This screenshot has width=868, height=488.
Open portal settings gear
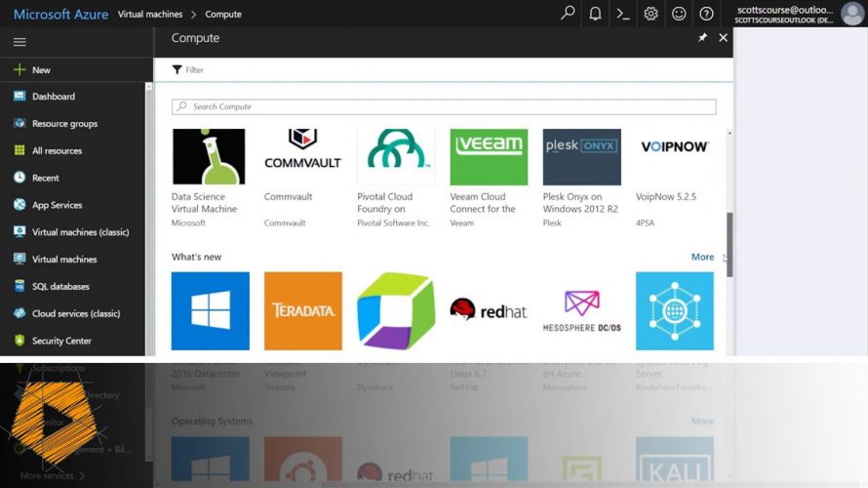tap(651, 14)
